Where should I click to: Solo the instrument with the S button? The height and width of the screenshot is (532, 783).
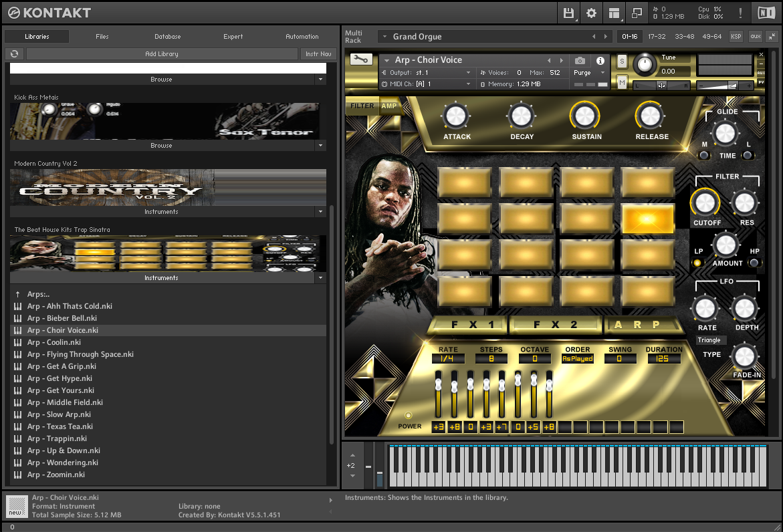coord(622,61)
